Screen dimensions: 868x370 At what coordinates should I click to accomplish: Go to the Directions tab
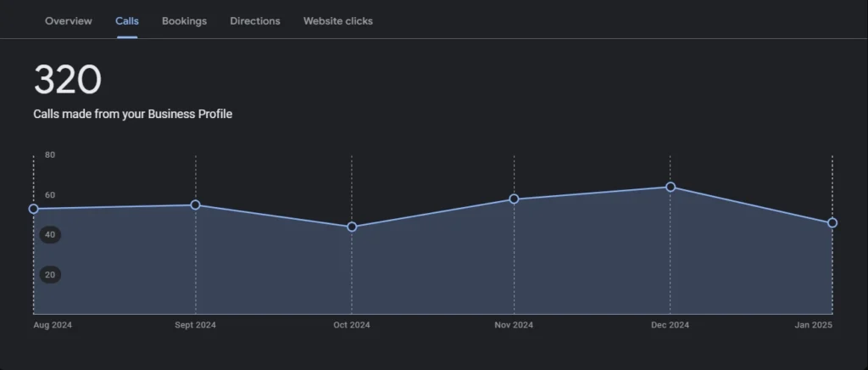pyautogui.click(x=254, y=21)
